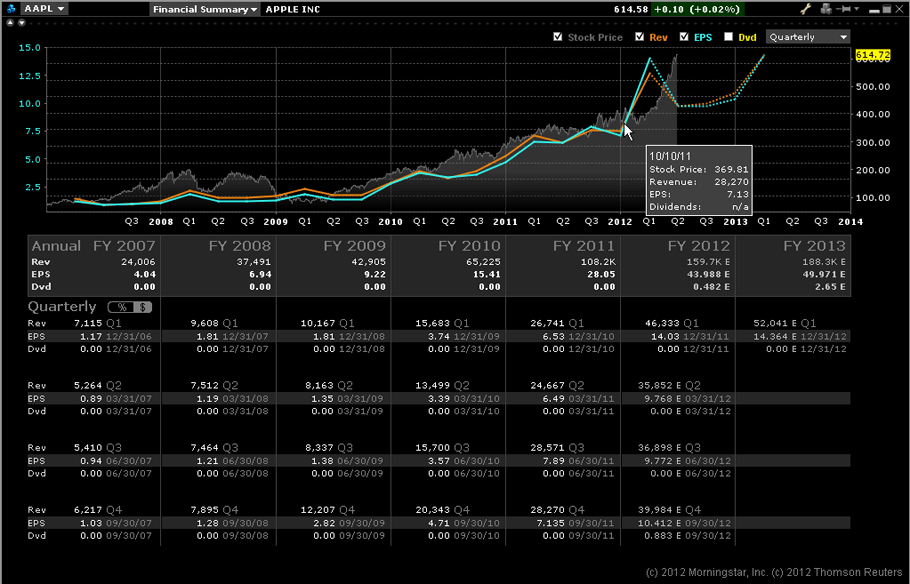Uncheck the Stock Price checkbox
This screenshot has height=584, width=910.
coord(558,37)
